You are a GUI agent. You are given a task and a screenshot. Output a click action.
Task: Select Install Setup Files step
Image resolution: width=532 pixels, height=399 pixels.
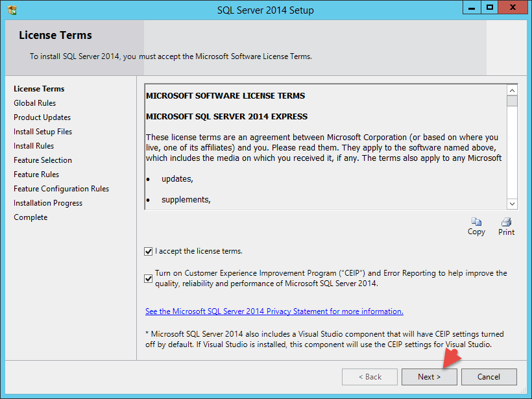pos(43,132)
